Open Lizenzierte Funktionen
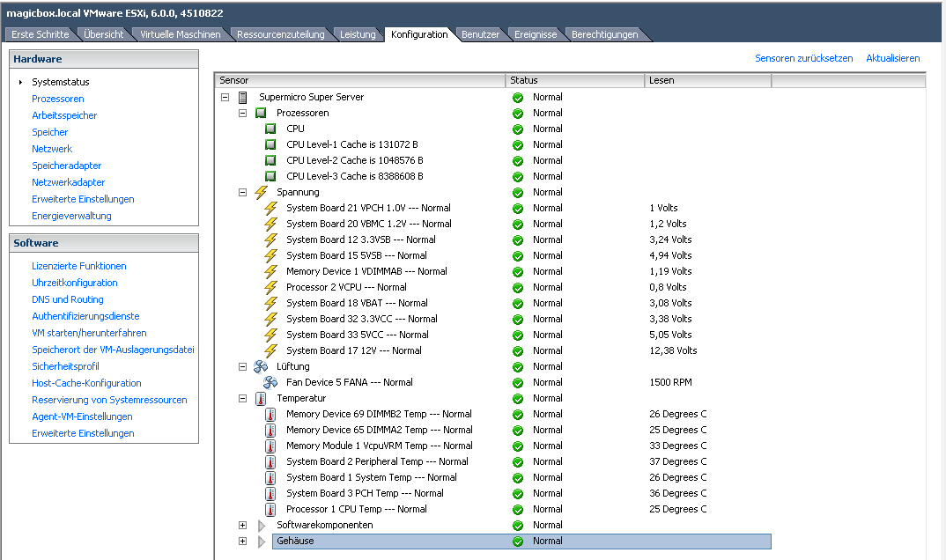 point(79,266)
